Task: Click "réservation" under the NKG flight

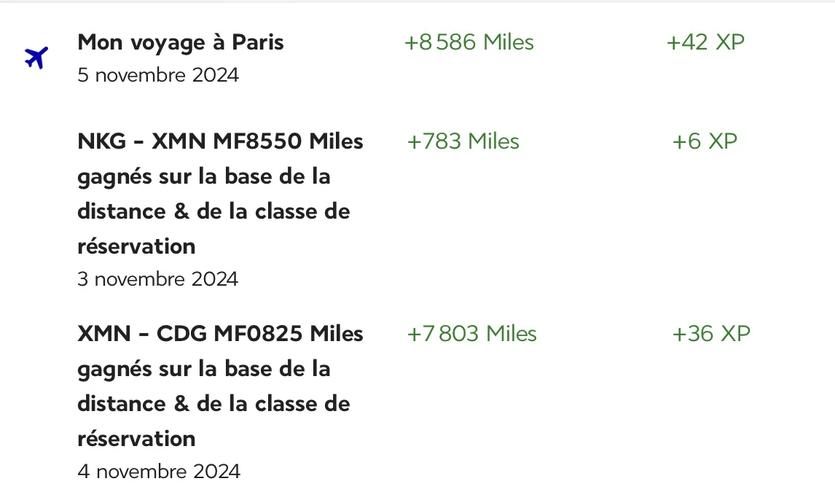Action: [135, 245]
